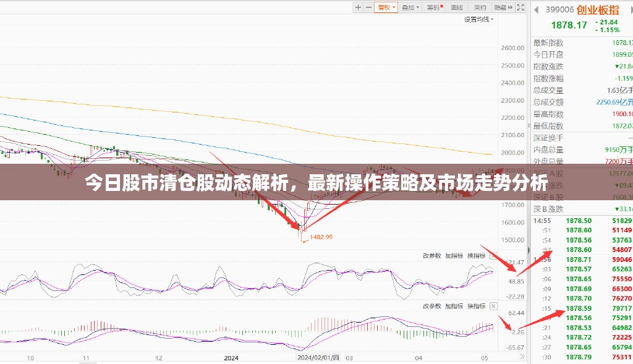The width and height of the screenshot is (633, 364).
Task: Open the 复权 dropdown
Action: click(386, 7)
